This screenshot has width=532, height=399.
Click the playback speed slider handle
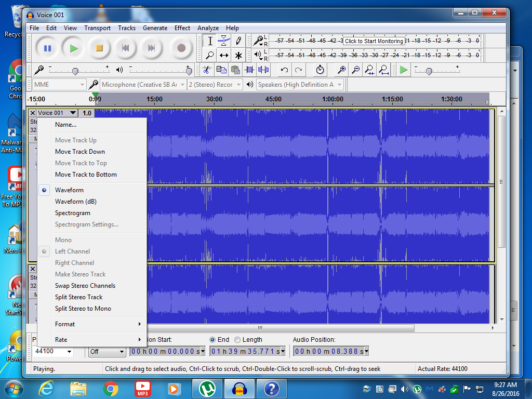pos(429,71)
